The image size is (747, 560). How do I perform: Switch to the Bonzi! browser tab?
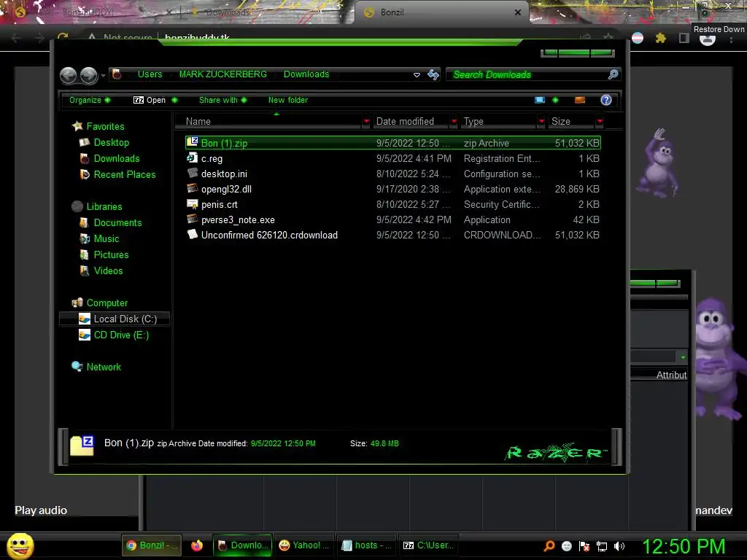click(442, 12)
